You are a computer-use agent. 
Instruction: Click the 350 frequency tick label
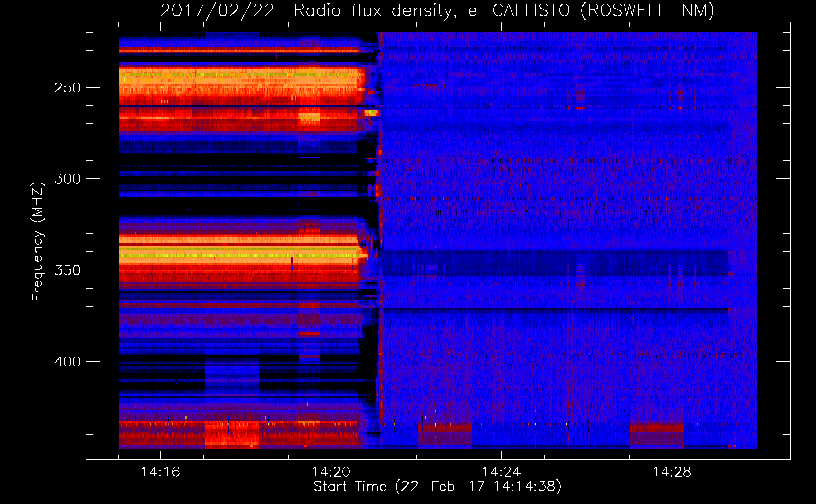pos(68,270)
